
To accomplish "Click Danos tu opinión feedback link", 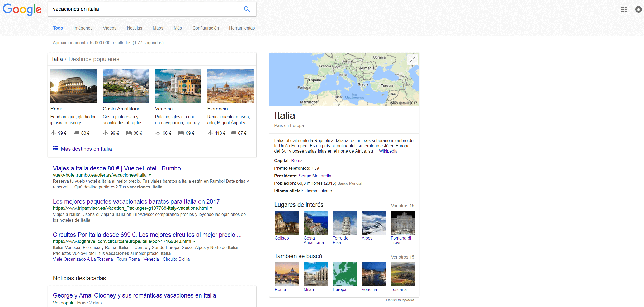I will [x=400, y=300].
